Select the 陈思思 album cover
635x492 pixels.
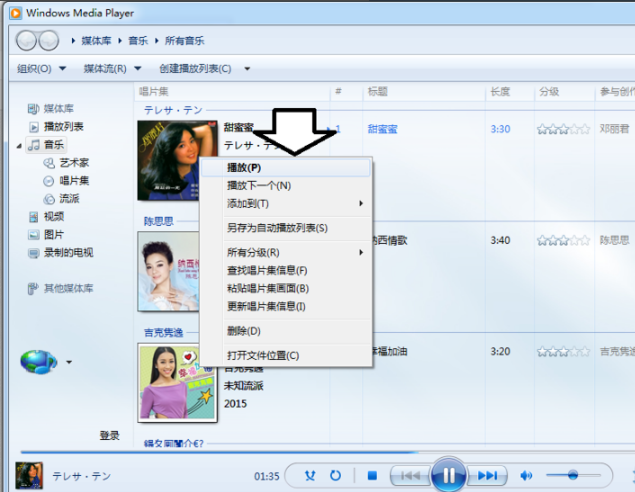168,271
